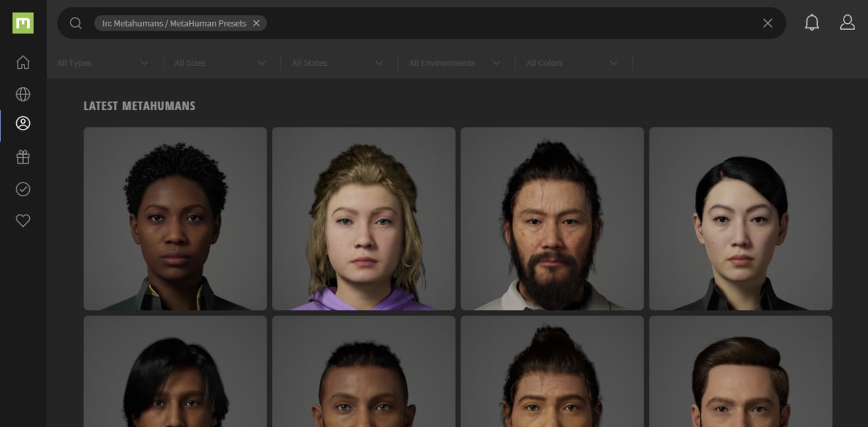Select second-row person with straight black bangs
This screenshot has width=868, height=427.
175,371
